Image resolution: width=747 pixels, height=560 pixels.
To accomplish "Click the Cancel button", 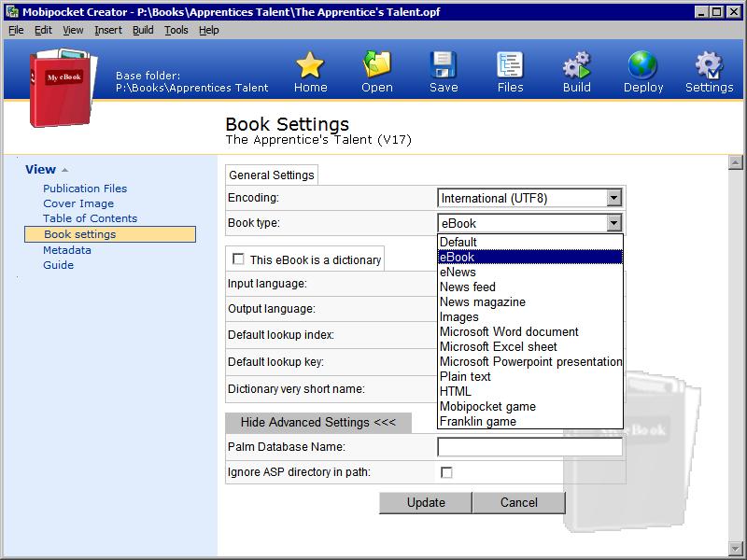I will pyautogui.click(x=519, y=503).
